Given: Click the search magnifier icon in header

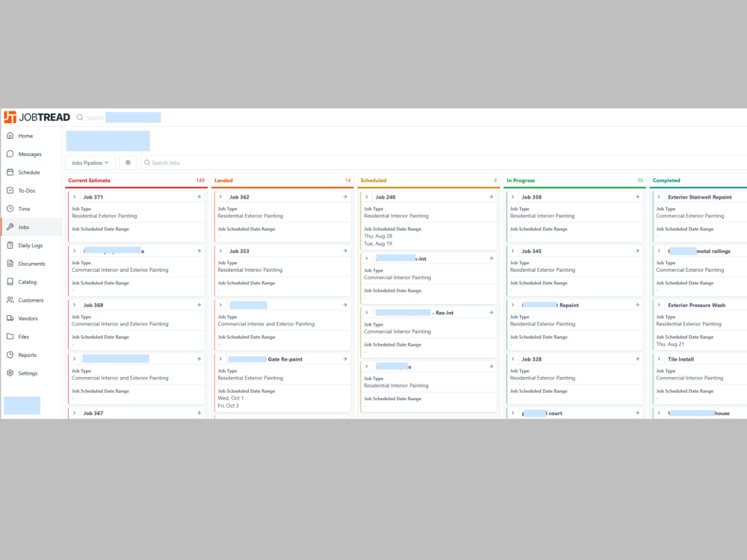Looking at the screenshot, I should pyautogui.click(x=80, y=118).
